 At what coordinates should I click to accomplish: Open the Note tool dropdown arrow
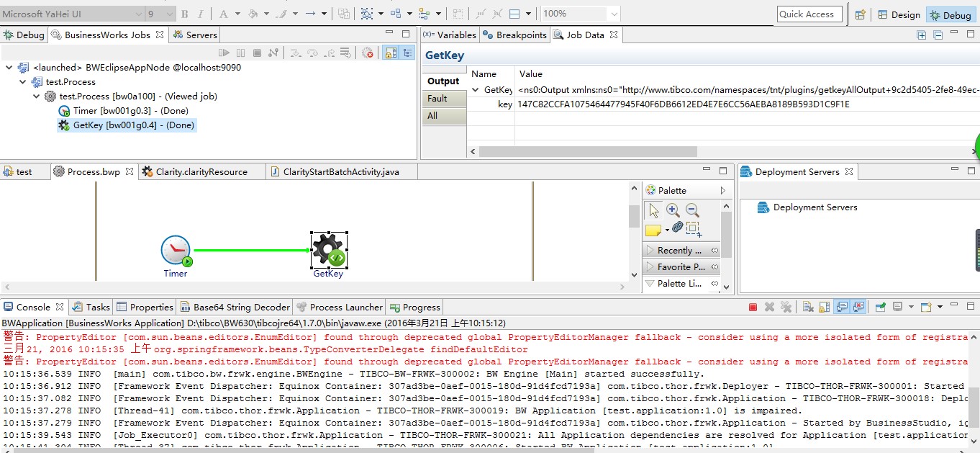click(x=667, y=230)
